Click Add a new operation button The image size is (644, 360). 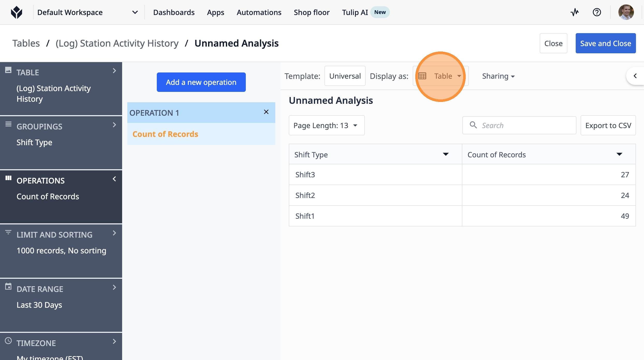click(x=201, y=82)
